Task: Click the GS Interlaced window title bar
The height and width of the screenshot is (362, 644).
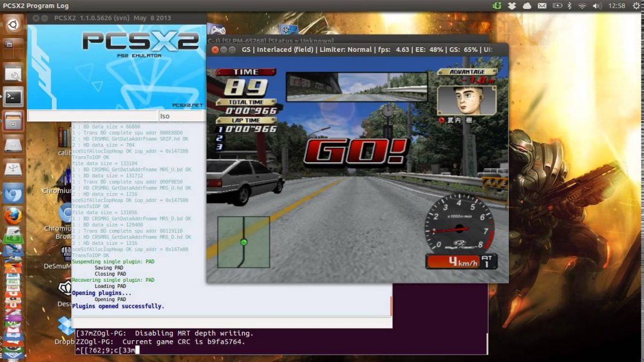Action: pyautogui.click(x=358, y=49)
